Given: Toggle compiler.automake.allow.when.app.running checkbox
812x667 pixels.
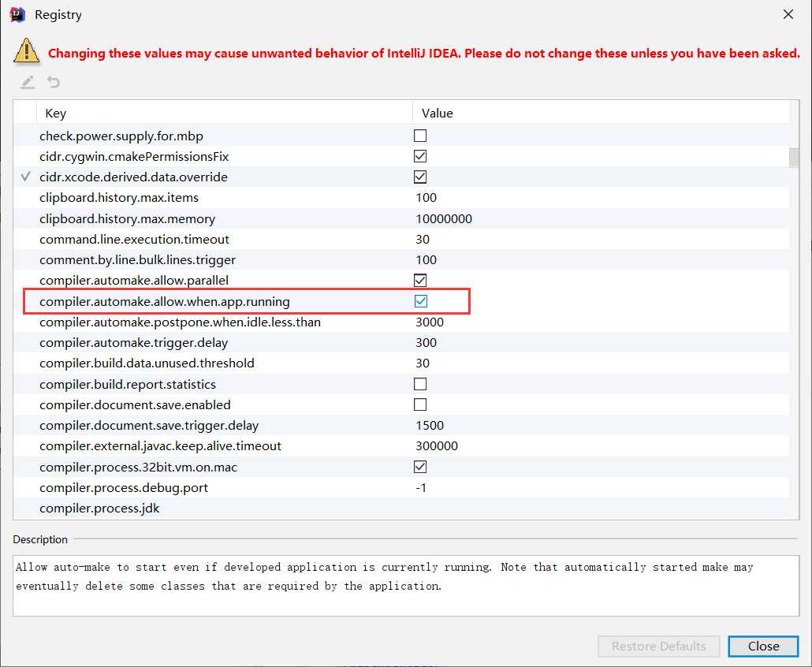Looking at the screenshot, I should pyautogui.click(x=421, y=301).
